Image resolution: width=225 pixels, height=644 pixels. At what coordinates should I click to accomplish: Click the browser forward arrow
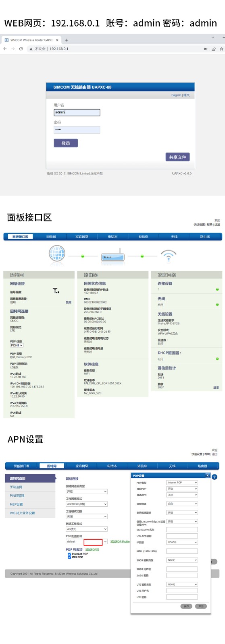13,49
